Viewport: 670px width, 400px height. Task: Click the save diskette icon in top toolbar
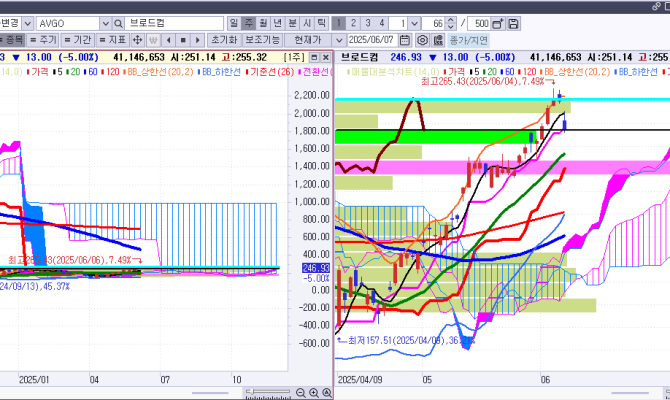coord(513,23)
